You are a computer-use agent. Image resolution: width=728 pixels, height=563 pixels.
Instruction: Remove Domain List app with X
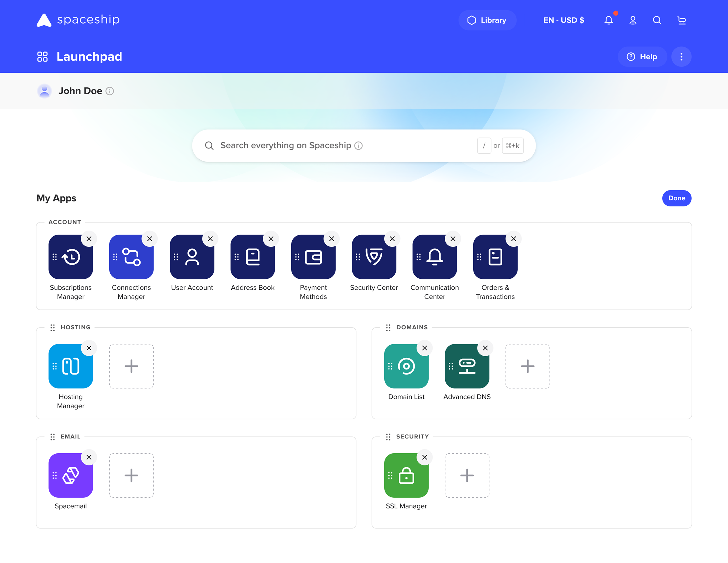point(424,348)
